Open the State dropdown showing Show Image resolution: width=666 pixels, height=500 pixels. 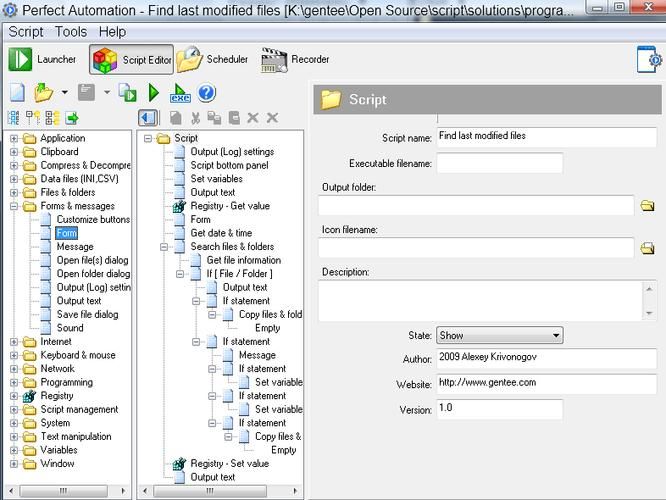click(x=499, y=336)
